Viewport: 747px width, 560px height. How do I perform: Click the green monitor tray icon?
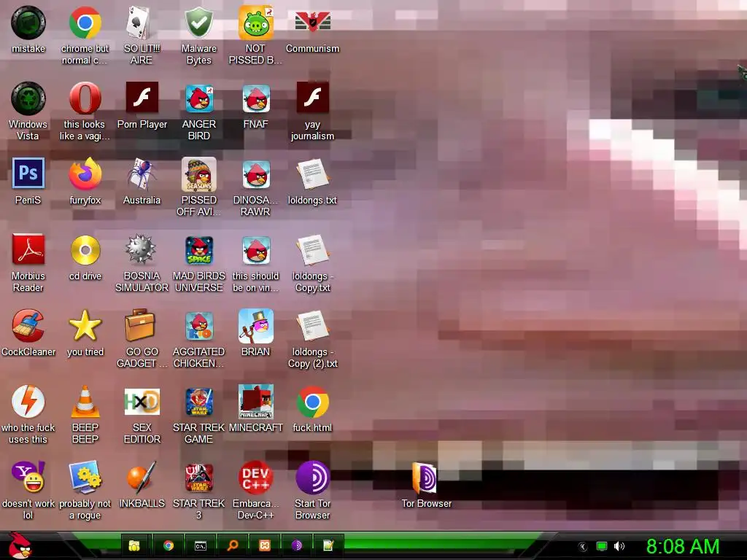[x=602, y=546]
